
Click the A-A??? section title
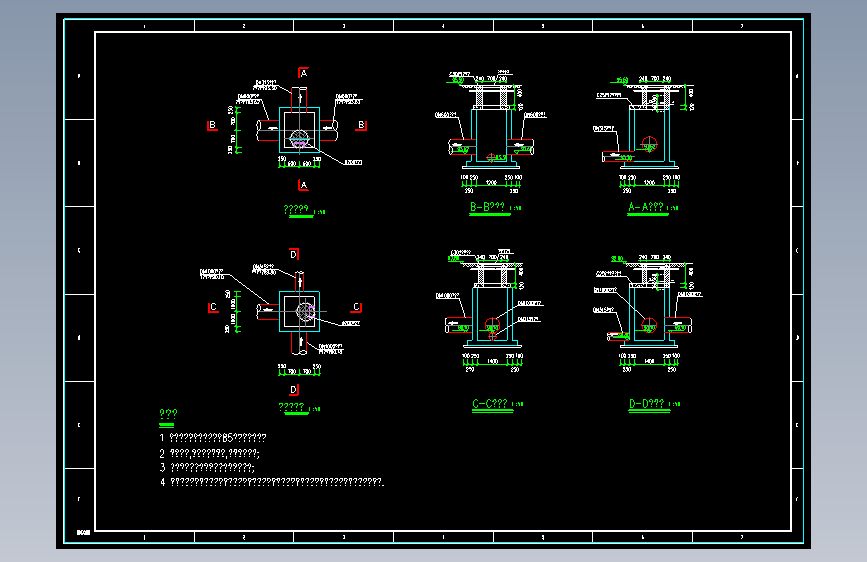[645, 207]
